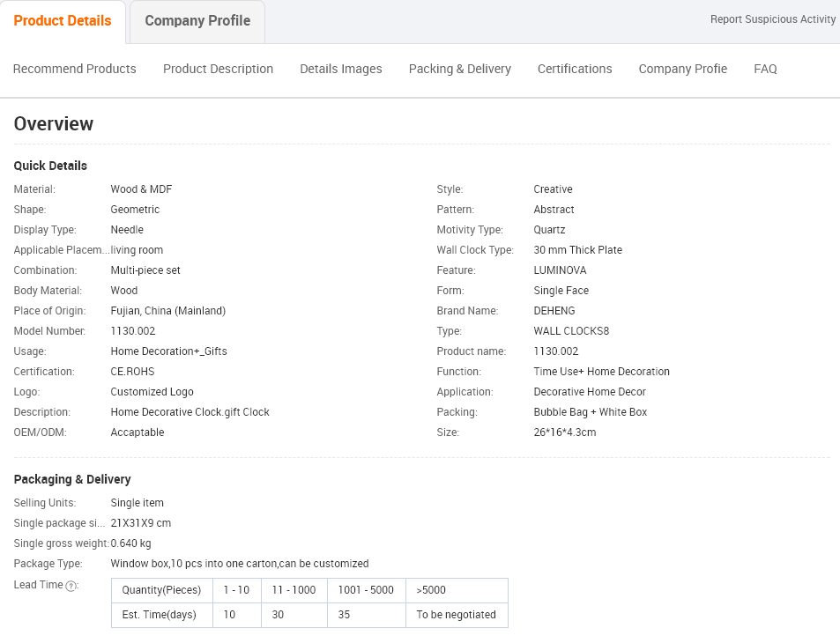The image size is (840, 643).
Task: Click the Report Suspicious Activity link
Action: [772, 19]
